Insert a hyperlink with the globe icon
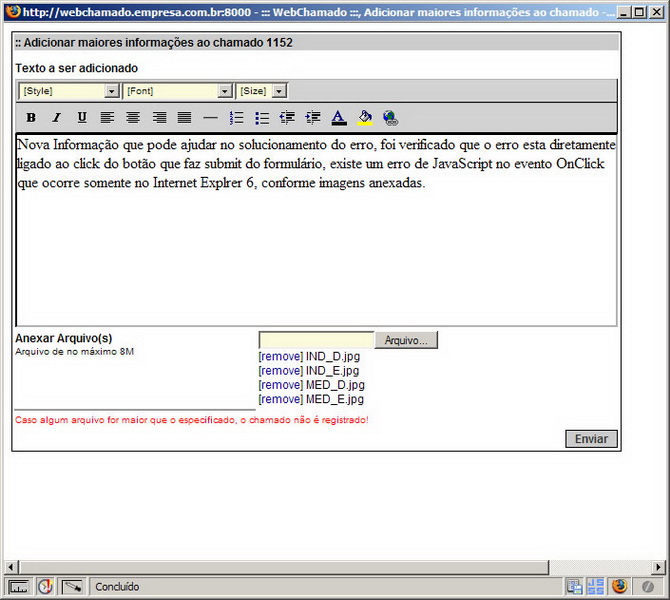The width and height of the screenshot is (670, 600). pyautogui.click(x=390, y=118)
